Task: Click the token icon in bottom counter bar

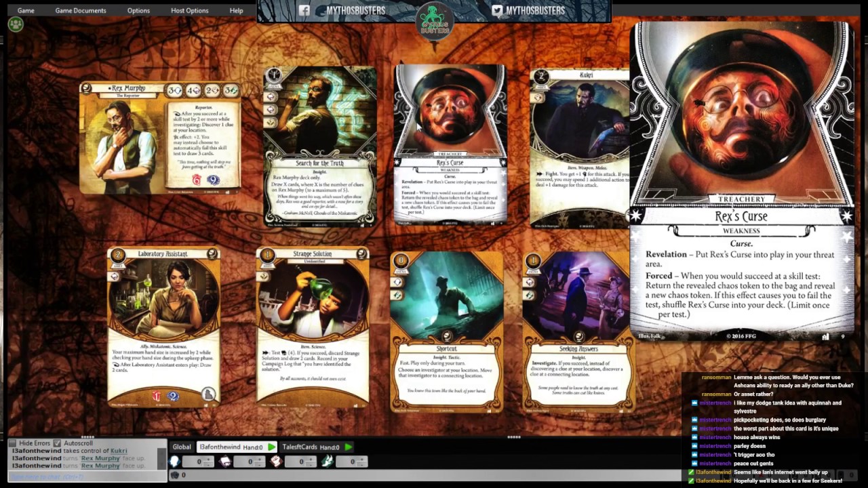Action: pos(174,475)
